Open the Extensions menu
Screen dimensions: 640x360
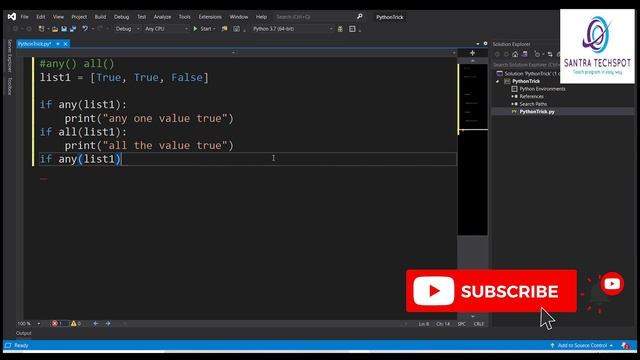point(210,17)
